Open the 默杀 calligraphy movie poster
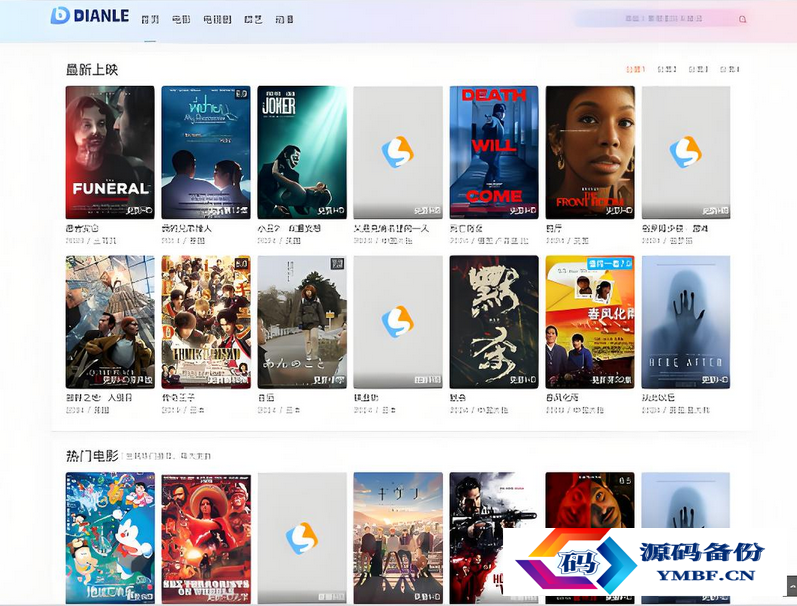The image size is (797, 606). (x=494, y=322)
